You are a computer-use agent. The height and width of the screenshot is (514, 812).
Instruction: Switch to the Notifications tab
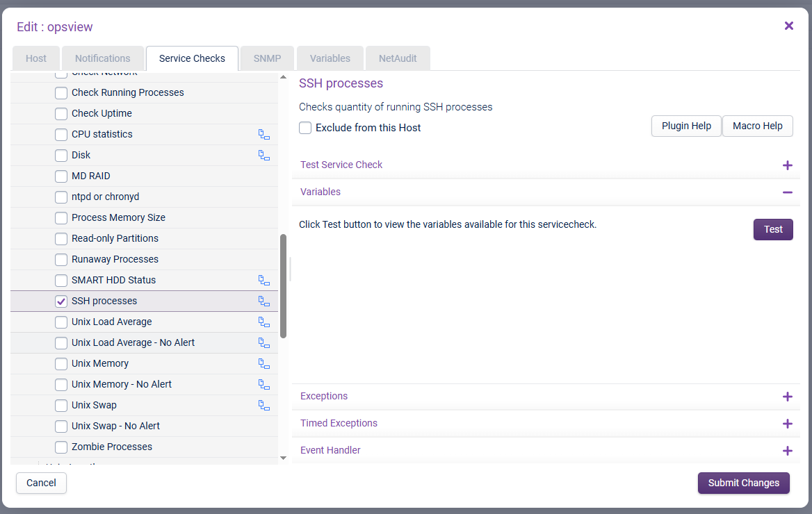[x=103, y=58]
